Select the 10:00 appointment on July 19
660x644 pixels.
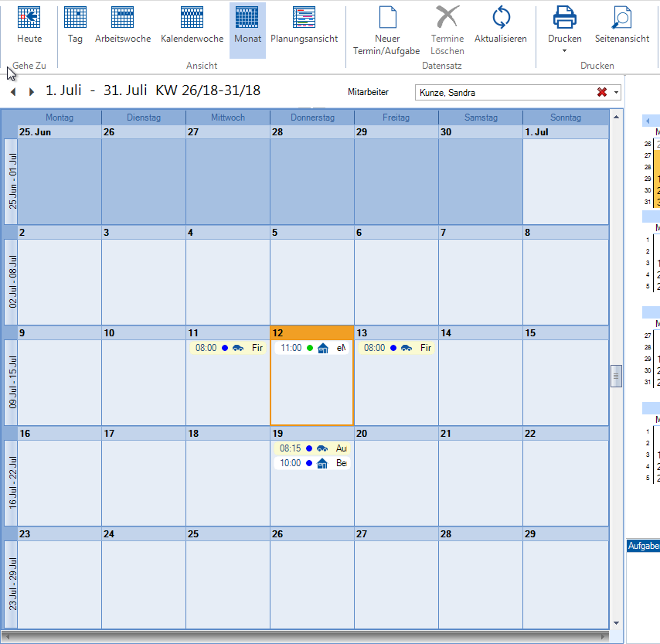click(311, 463)
